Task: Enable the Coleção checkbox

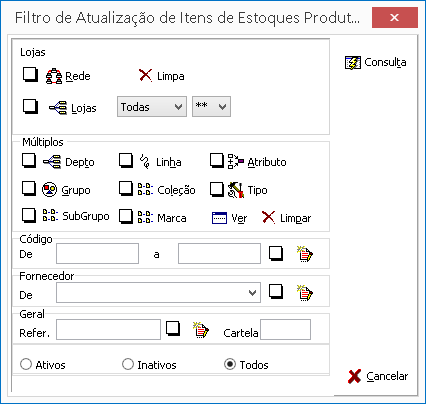Action: (126, 189)
